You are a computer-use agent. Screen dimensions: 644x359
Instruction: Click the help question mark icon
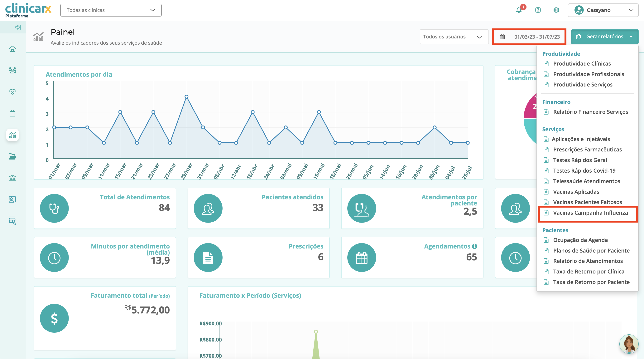coord(538,10)
